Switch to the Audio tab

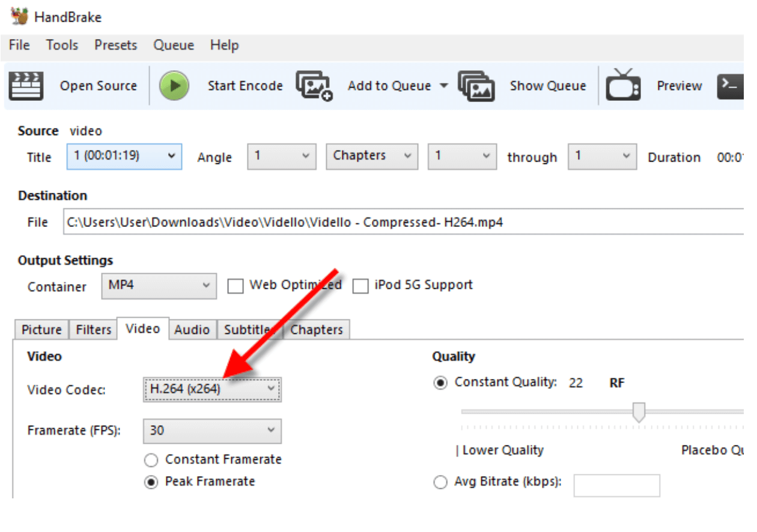click(192, 330)
